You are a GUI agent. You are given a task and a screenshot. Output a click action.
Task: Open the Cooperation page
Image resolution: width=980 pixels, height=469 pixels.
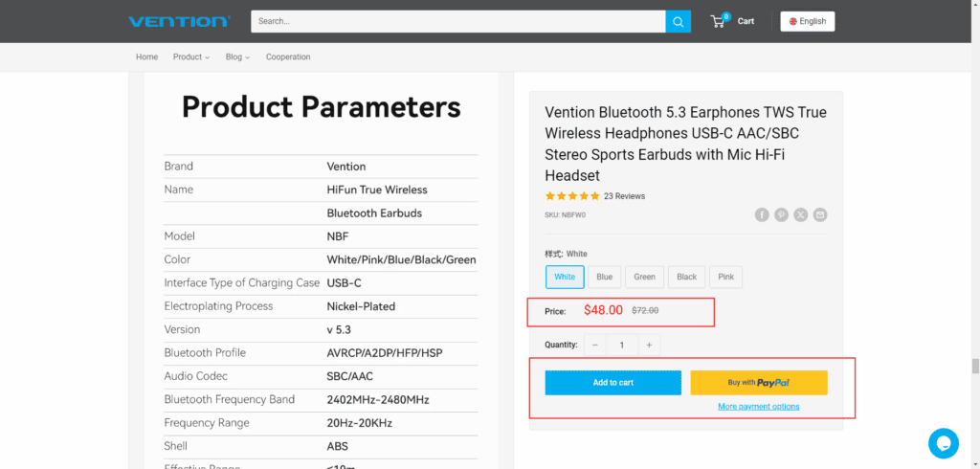point(288,56)
